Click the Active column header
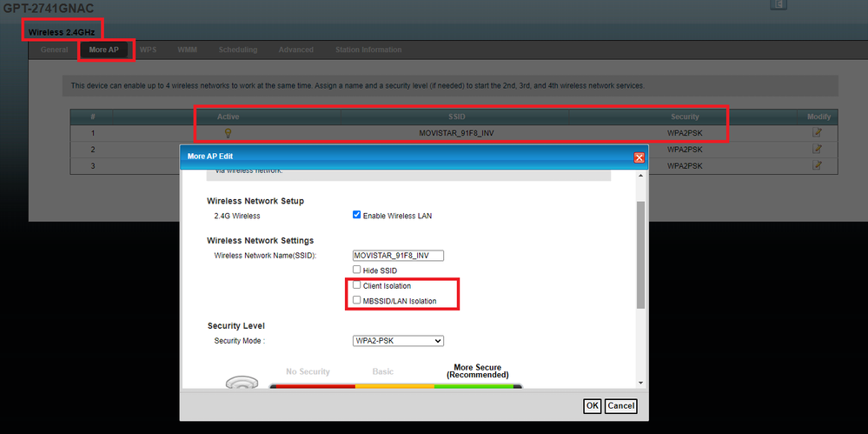Viewport: 868px width, 434px height. (x=228, y=117)
